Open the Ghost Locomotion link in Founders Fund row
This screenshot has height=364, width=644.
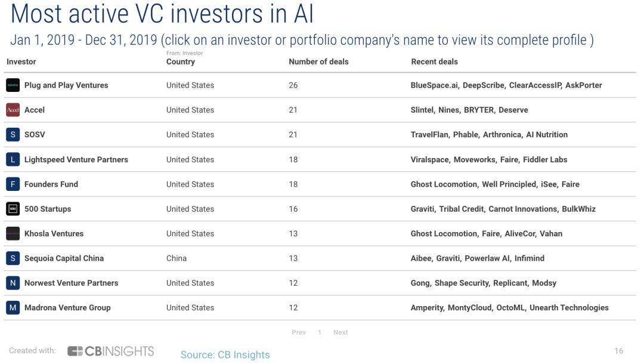(444, 184)
